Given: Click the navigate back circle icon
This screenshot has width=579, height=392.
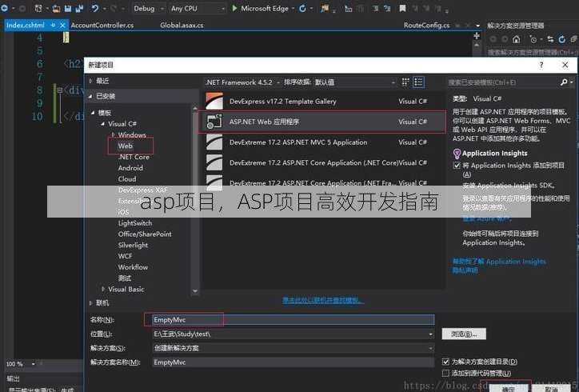Looking at the screenshot, I should pyautogui.click(x=5, y=8).
